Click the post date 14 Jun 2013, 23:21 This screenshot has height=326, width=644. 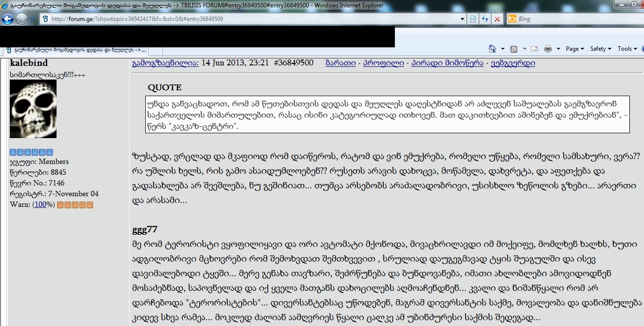click(x=235, y=63)
